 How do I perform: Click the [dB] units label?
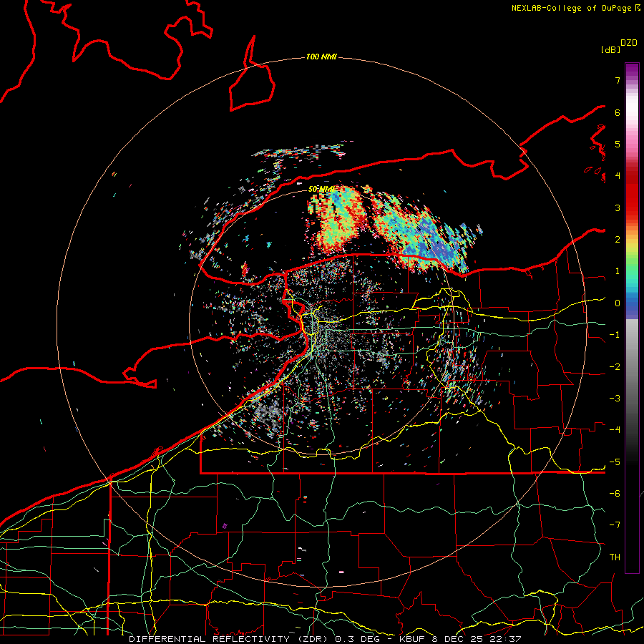pyautogui.click(x=610, y=49)
